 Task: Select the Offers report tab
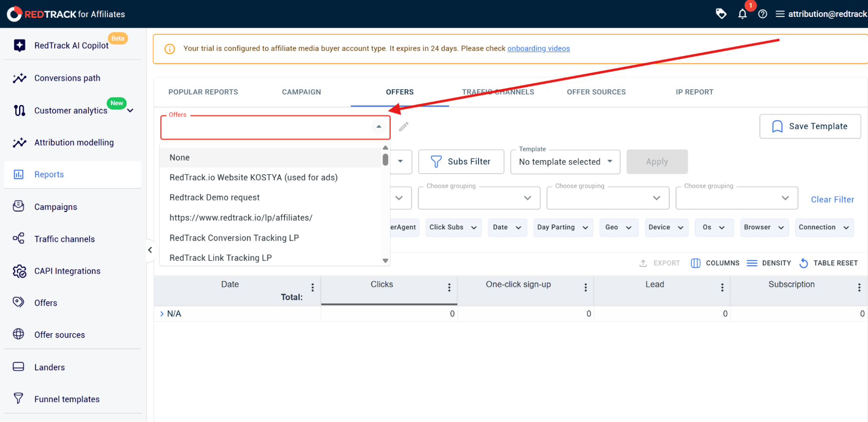(399, 92)
